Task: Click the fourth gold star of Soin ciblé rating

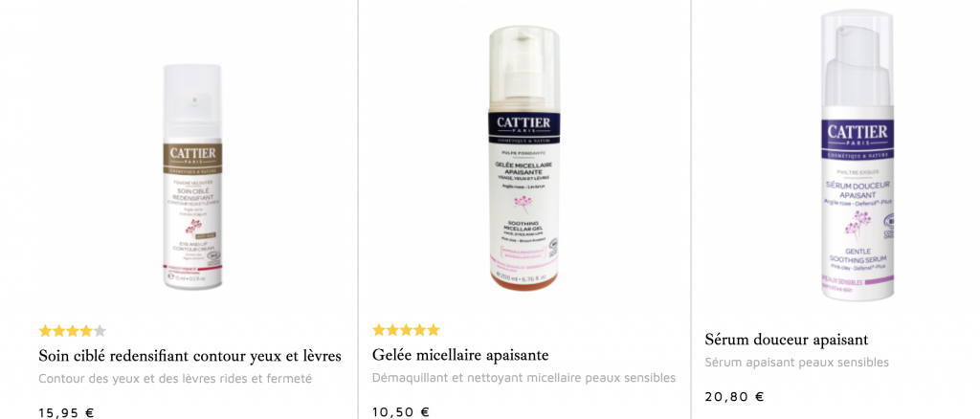Action: pos(86,331)
